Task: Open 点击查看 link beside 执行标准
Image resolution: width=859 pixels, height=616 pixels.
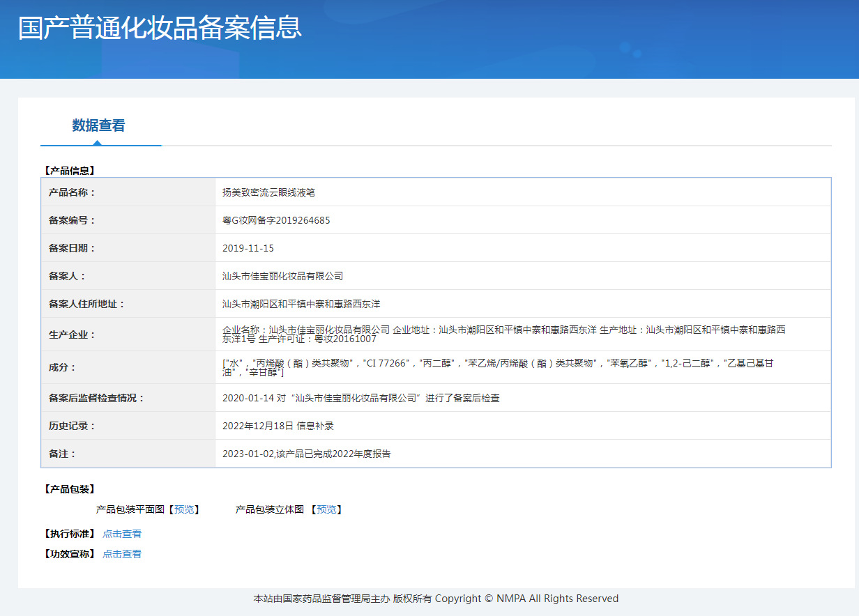Action: tap(122, 534)
